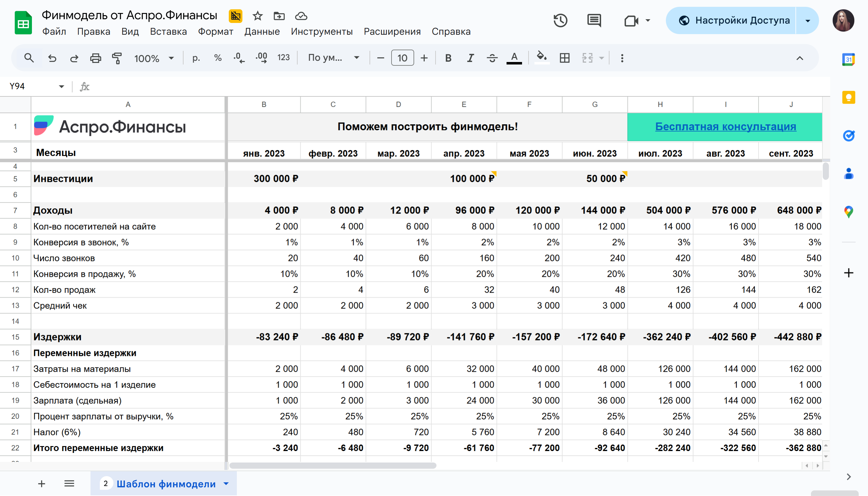This screenshot has height=496, width=868.
Task: Click the Бесплатная консультация link
Action: pyautogui.click(x=726, y=127)
